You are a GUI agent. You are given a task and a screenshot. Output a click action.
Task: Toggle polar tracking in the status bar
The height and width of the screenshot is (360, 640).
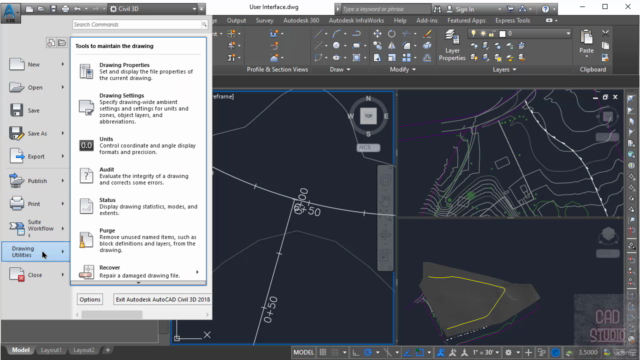pyautogui.click(x=368, y=352)
